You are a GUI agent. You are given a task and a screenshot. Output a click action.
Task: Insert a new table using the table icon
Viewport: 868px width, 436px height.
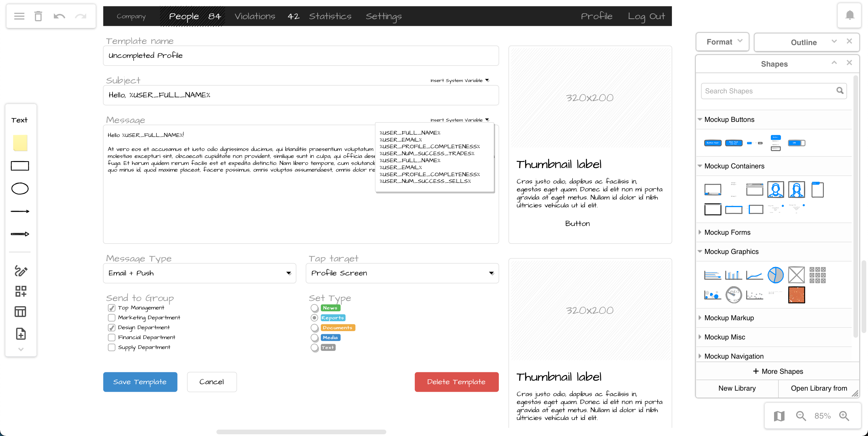pos(20,311)
